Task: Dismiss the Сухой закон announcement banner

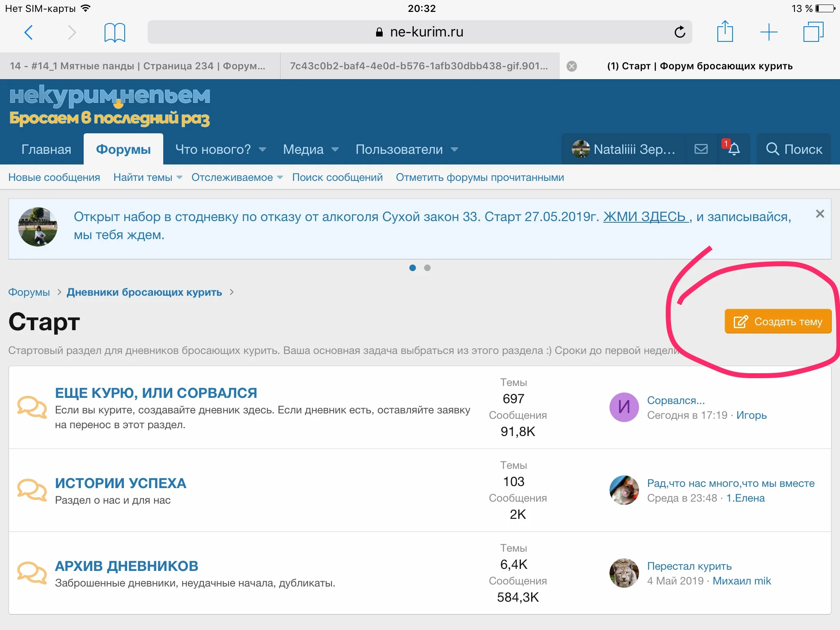Action: pos(819,214)
